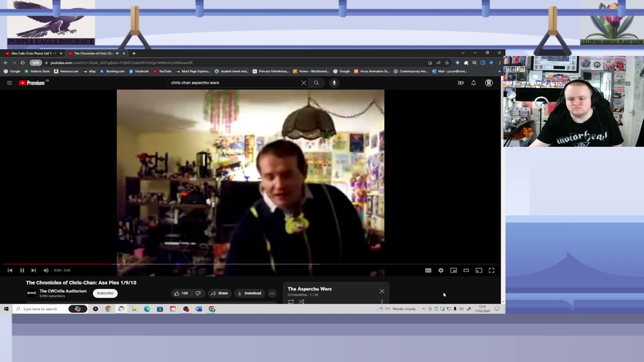
Task: Dislike the video
Action: tap(198, 293)
